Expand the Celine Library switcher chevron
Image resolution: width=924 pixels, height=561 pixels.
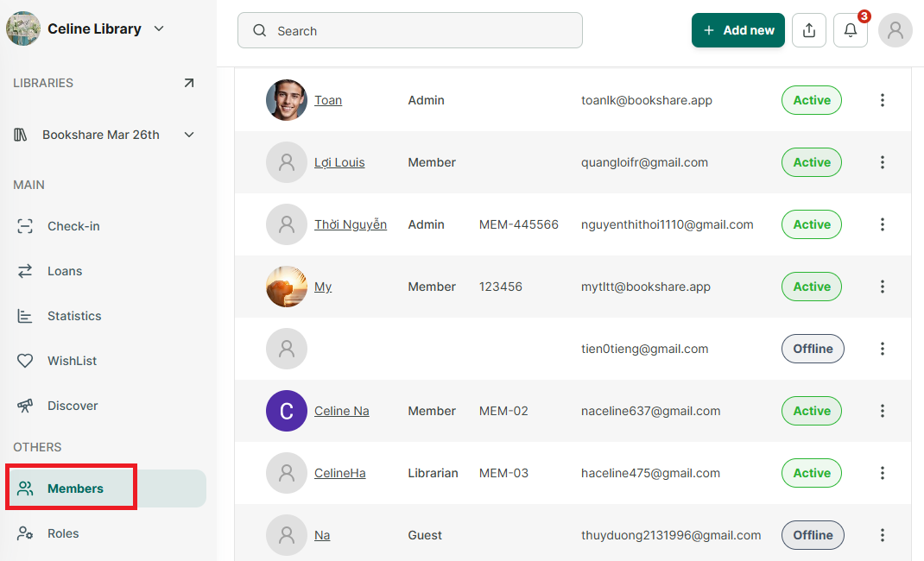tap(159, 28)
